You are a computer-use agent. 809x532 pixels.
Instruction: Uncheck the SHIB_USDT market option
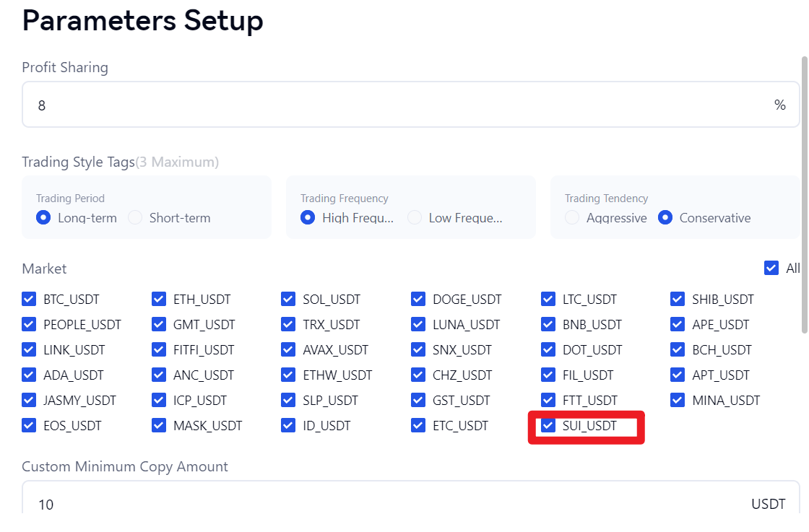pos(678,300)
